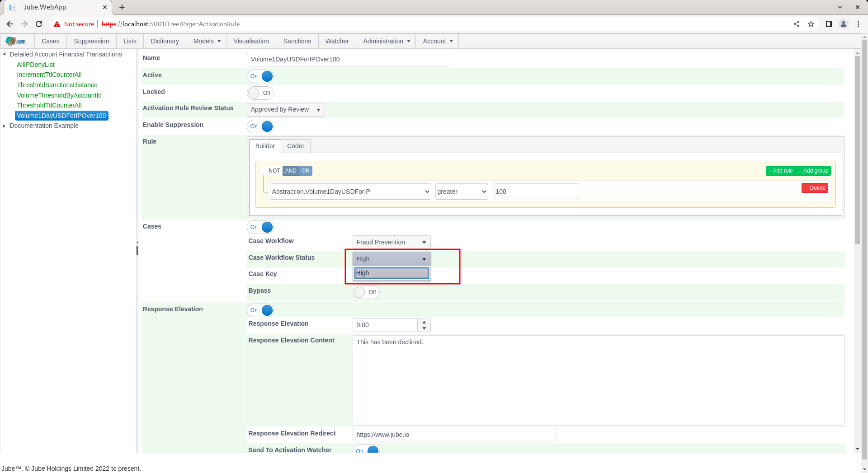Toggle the Bypass switch
Screen dimensions: 868x473
[366, 292]
